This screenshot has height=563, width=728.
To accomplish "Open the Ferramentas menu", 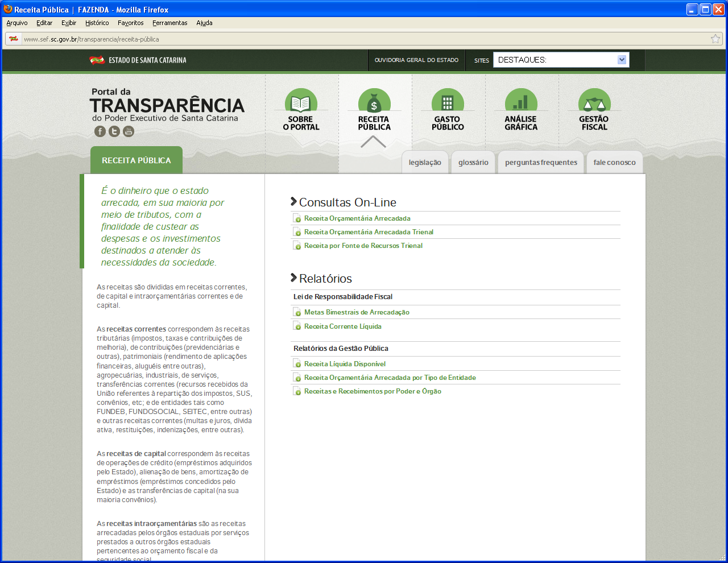I will pos(170,23).
